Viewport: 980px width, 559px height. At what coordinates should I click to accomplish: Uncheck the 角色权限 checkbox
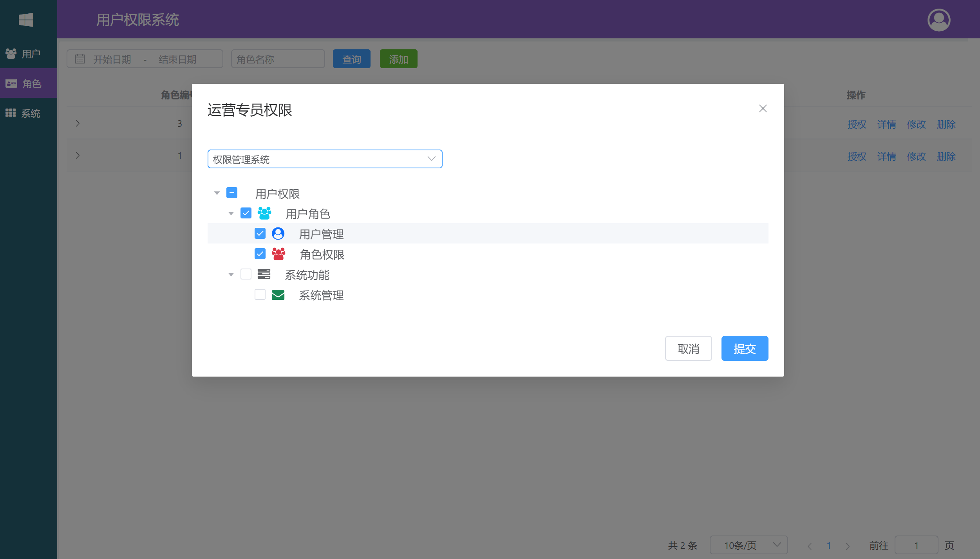[260, 254]
